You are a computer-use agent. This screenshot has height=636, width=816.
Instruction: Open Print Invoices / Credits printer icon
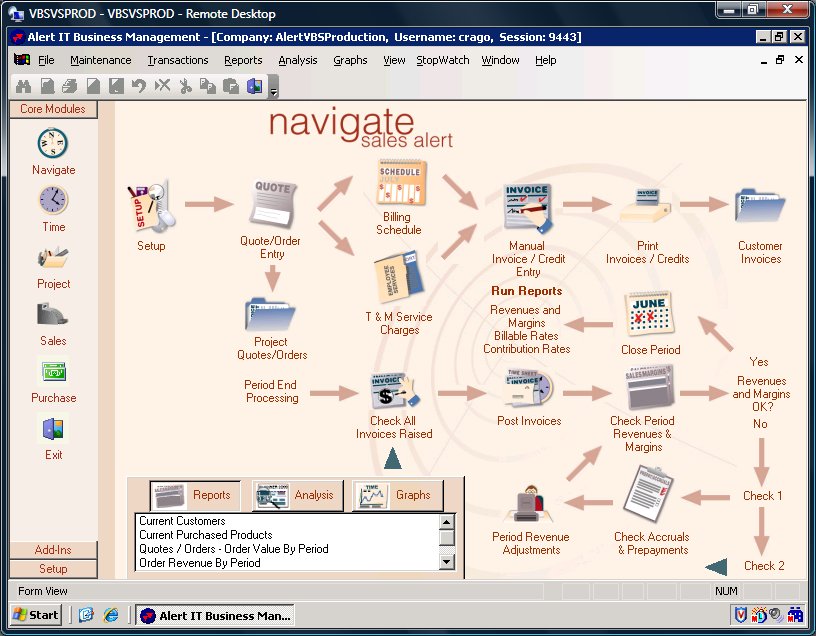click(645, 206)
